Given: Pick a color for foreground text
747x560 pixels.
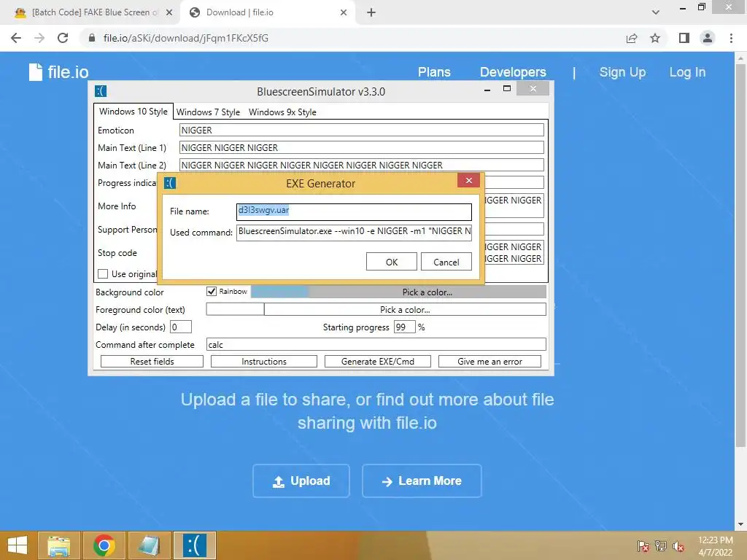Looking at the screenshot, I should [x=405, y=309].
